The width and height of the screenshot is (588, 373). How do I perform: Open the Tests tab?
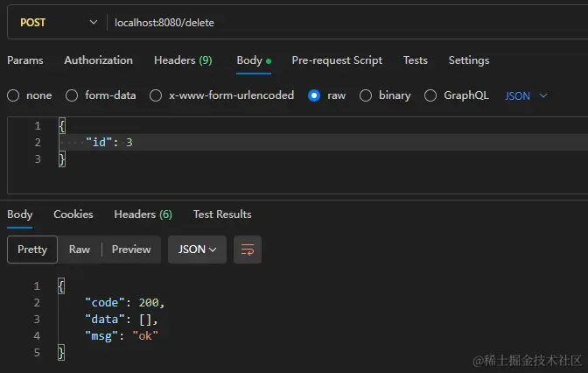415,60
